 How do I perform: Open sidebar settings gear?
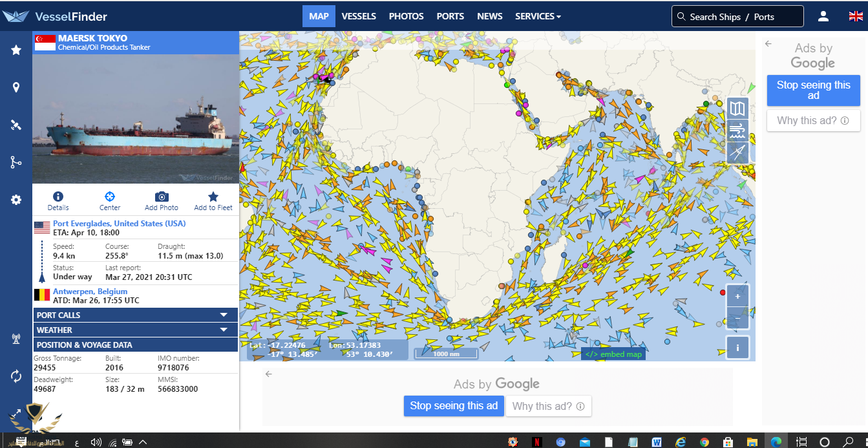point(16,200)
